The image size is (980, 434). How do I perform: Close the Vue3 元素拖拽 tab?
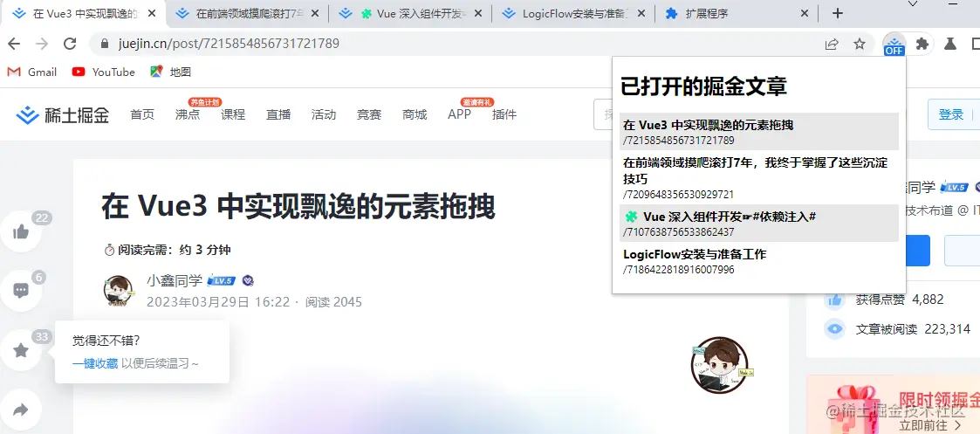point(151,13)
